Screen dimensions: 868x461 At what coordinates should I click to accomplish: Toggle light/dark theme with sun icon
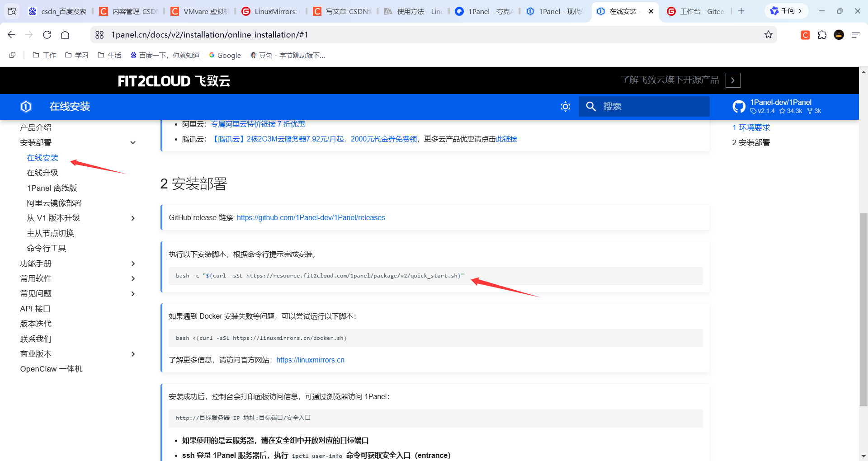[565, 107]
